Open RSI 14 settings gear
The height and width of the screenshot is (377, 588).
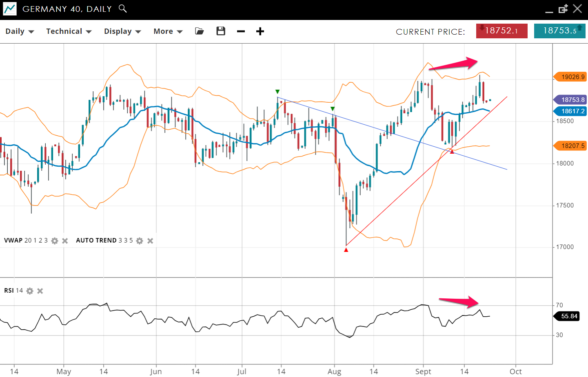30,291
